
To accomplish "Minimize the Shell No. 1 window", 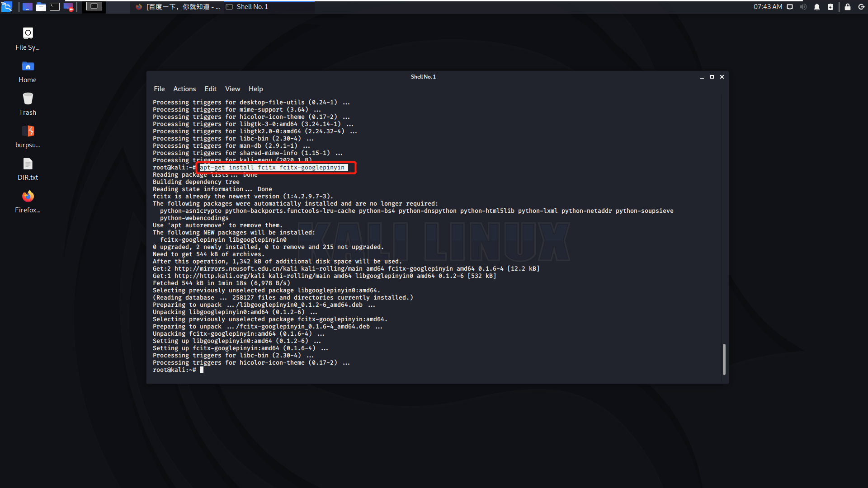I will pos(702,77).
